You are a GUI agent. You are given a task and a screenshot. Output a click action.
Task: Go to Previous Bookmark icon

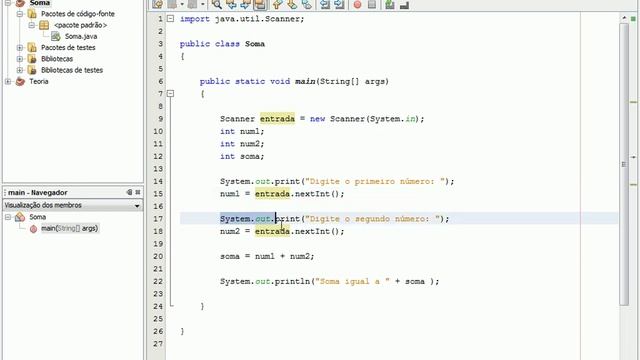[278, 4]
